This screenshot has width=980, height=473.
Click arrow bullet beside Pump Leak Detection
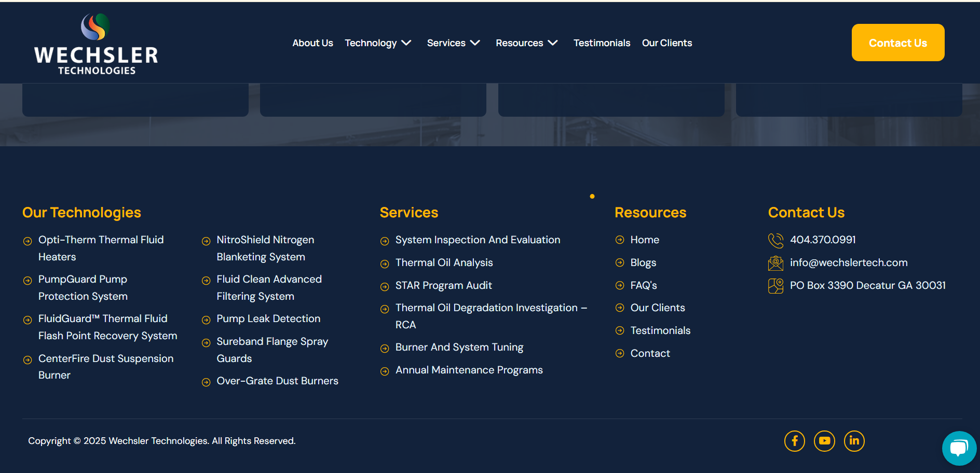(206, 320)
